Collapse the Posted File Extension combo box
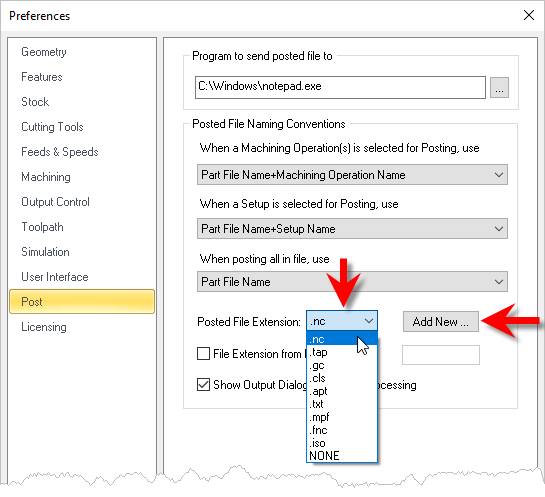 [x=342, y=321]
